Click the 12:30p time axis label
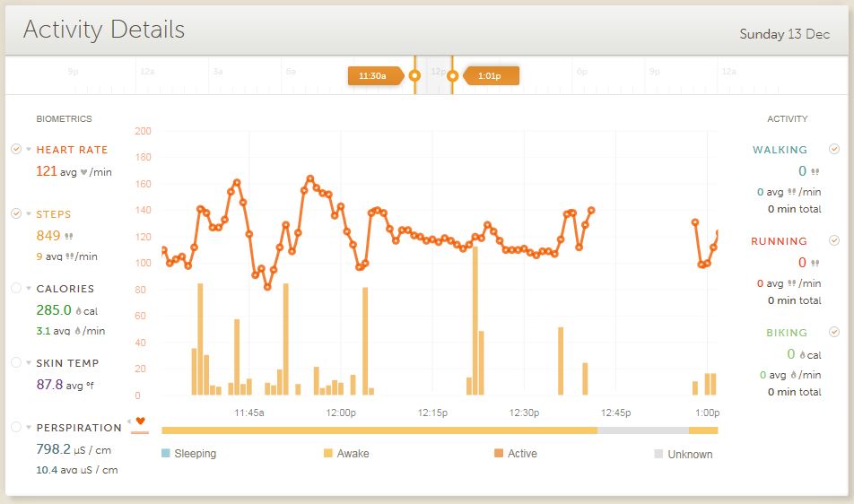The width and height of the screenshot is (854, 504). point(524,413)
